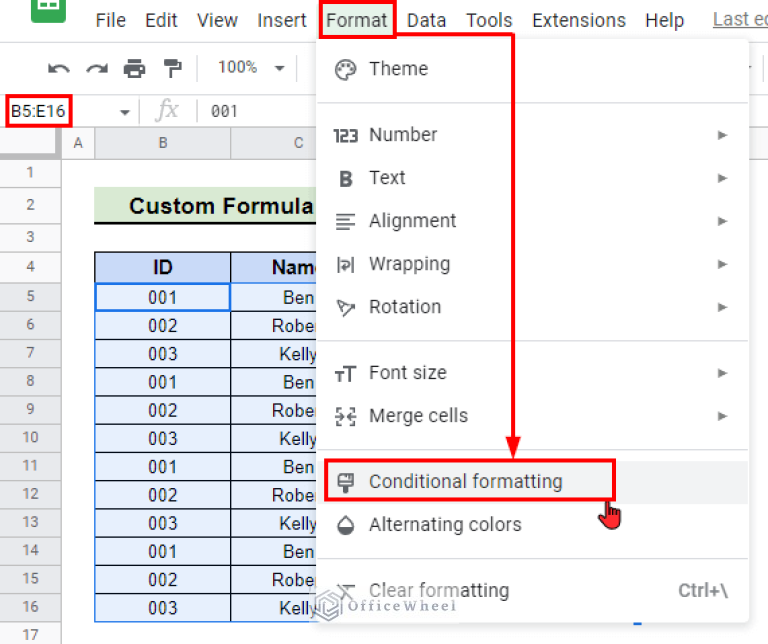The width and height of the screenshot is (768, 644).
Task: Open the Google Sheets home icon
Action: 45,12
